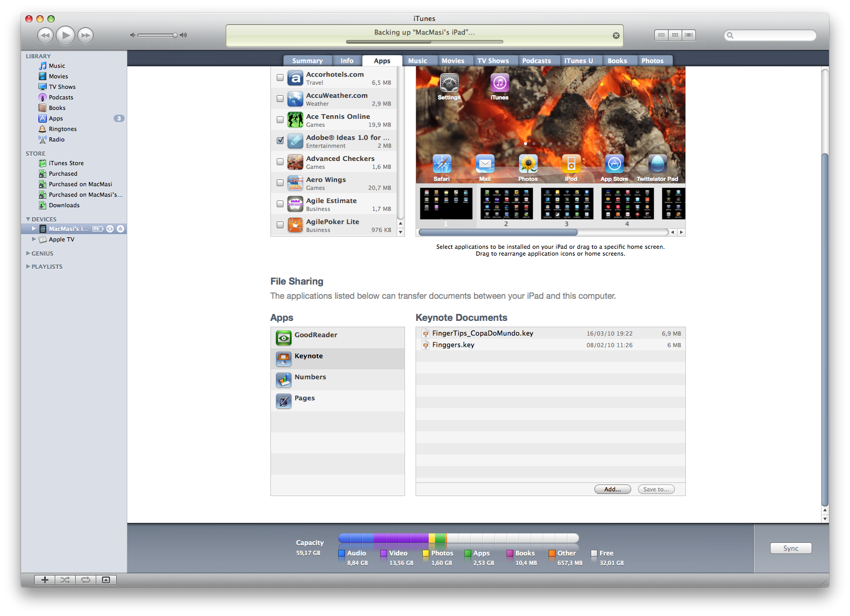Expand the PLAYLISTS section
Viewport: 850px width, 616px height.
click(28, 267)
